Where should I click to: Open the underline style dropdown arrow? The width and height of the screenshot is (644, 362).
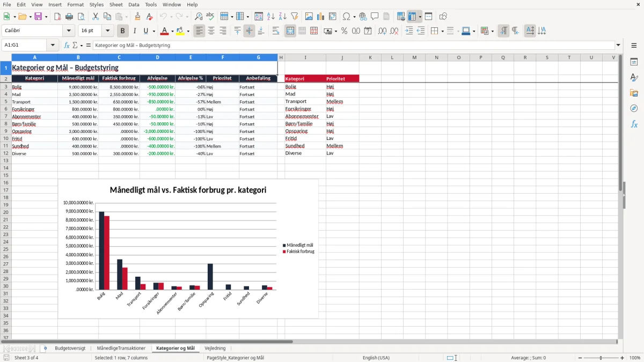tap(153, 31)
